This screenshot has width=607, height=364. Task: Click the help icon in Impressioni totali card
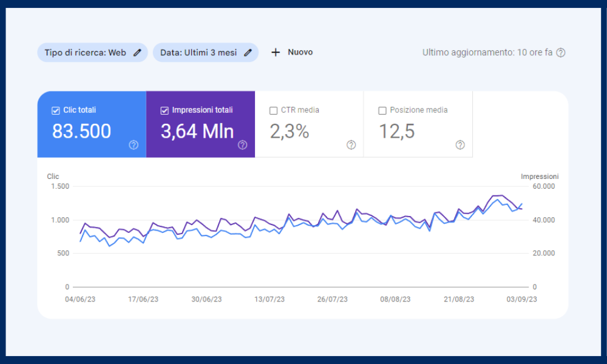[x=242, y=145]
